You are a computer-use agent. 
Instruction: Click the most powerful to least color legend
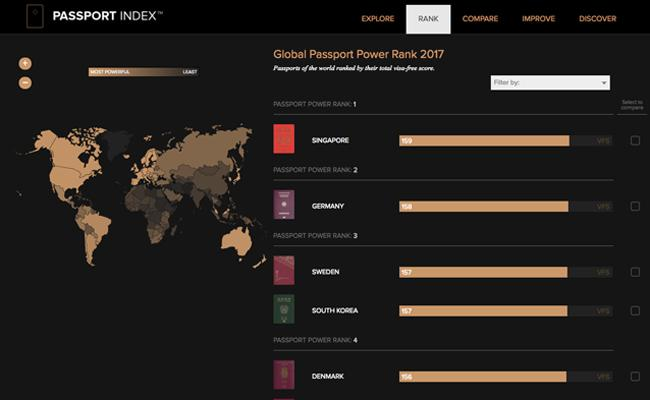point(143,72)
